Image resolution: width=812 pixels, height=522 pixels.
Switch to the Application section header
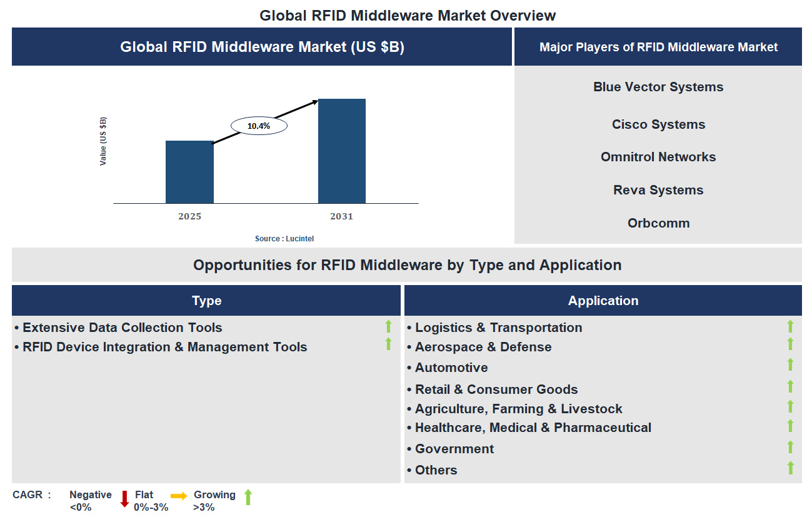coord(603,301)
